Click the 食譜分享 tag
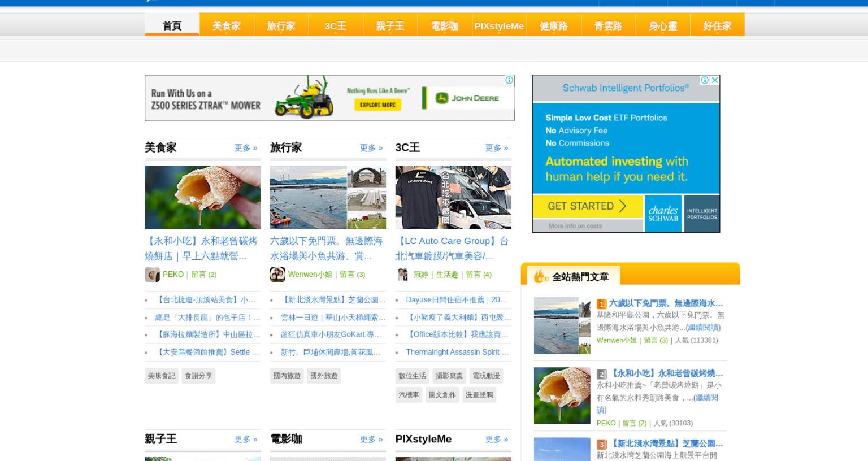 click(x=198, y=376)
